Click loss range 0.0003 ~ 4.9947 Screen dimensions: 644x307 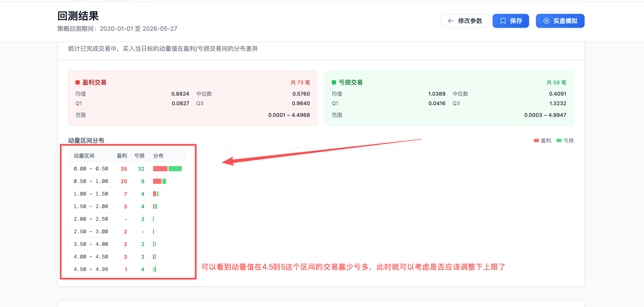tap(545, 115)
